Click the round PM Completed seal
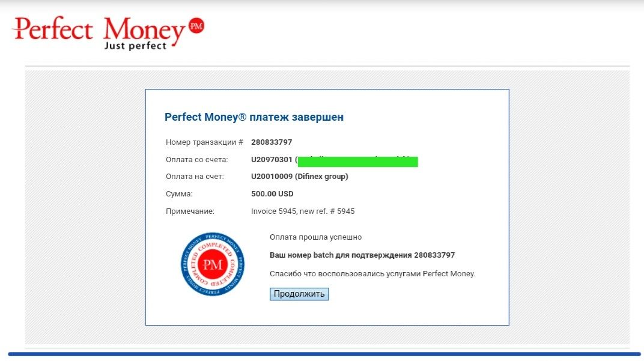The width and height of the screenshot is (644, 361). [213, 264]
